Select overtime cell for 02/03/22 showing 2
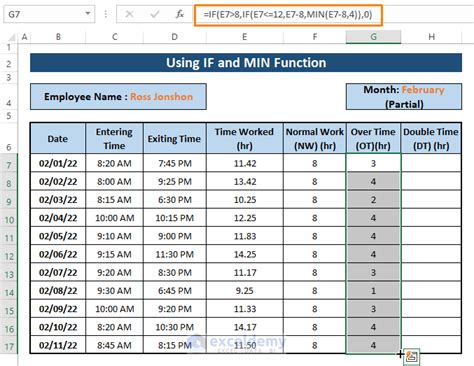This screenshot has width=474, height=366. click(373, 200)
